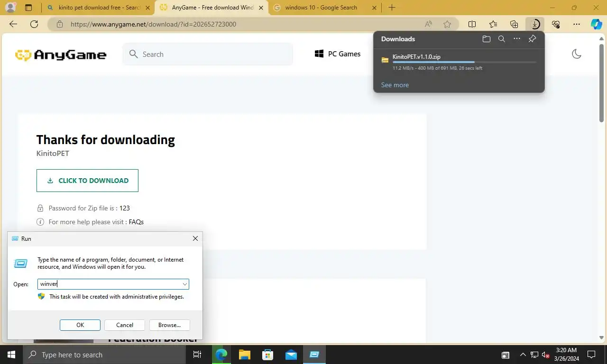Open the notification center icon

tap(591, 355)
